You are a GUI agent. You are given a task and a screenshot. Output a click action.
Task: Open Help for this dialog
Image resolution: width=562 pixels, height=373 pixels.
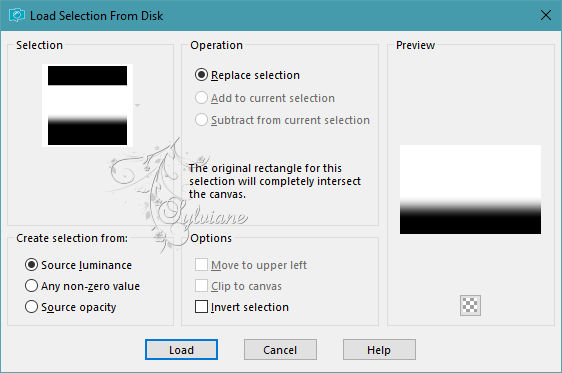click(379, 350)
